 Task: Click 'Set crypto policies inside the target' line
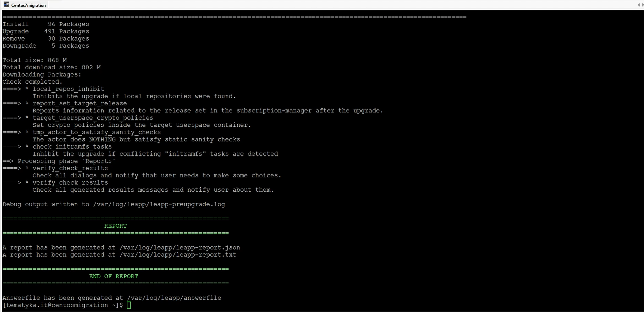coord(142,125)
